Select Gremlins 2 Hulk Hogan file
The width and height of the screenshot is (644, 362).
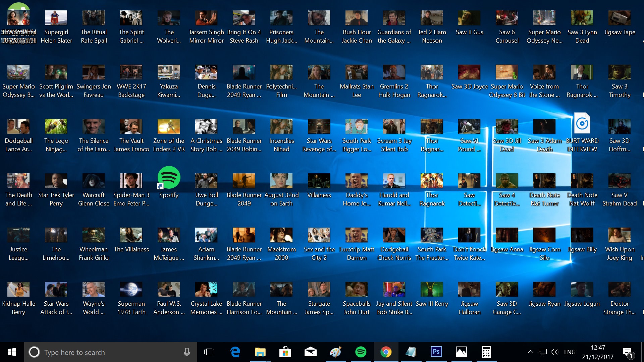(394, 82)
